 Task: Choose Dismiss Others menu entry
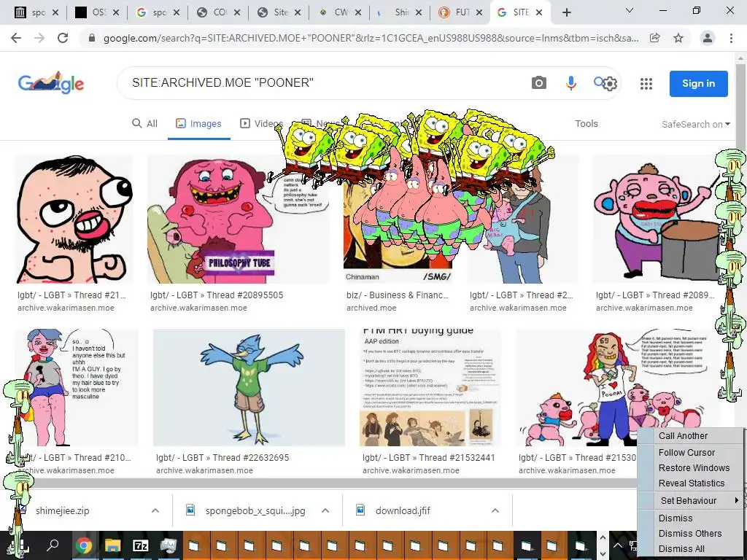coord(690,533)
